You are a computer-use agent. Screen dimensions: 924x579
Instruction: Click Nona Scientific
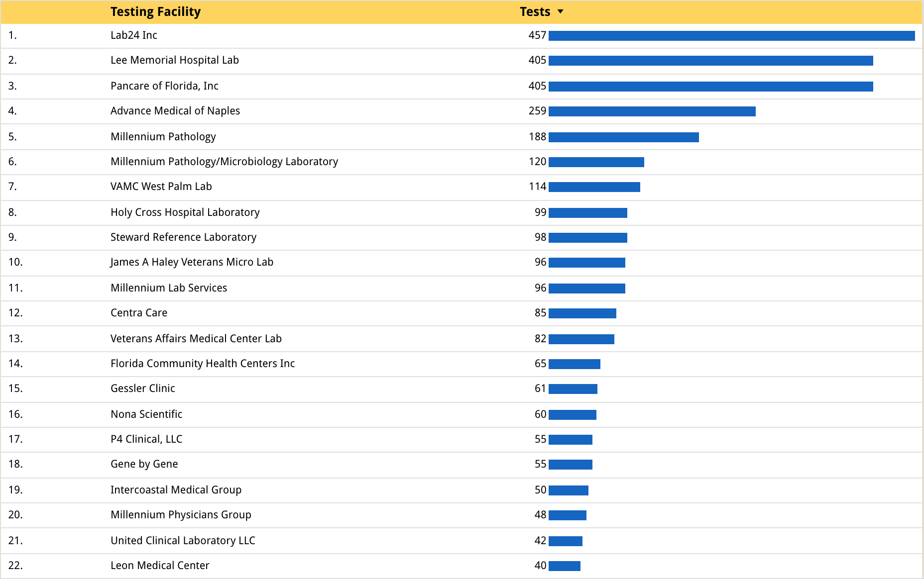pos(146,414)
